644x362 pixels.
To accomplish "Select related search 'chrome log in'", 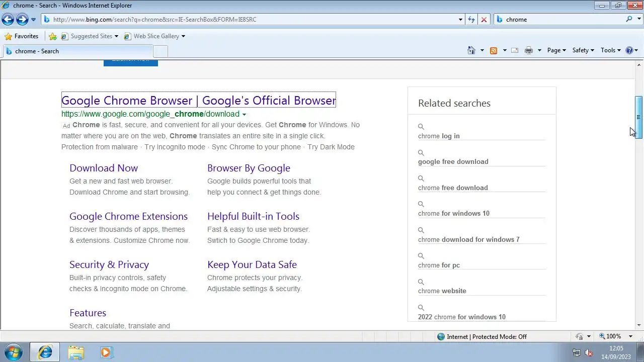I will coord(439,136).
